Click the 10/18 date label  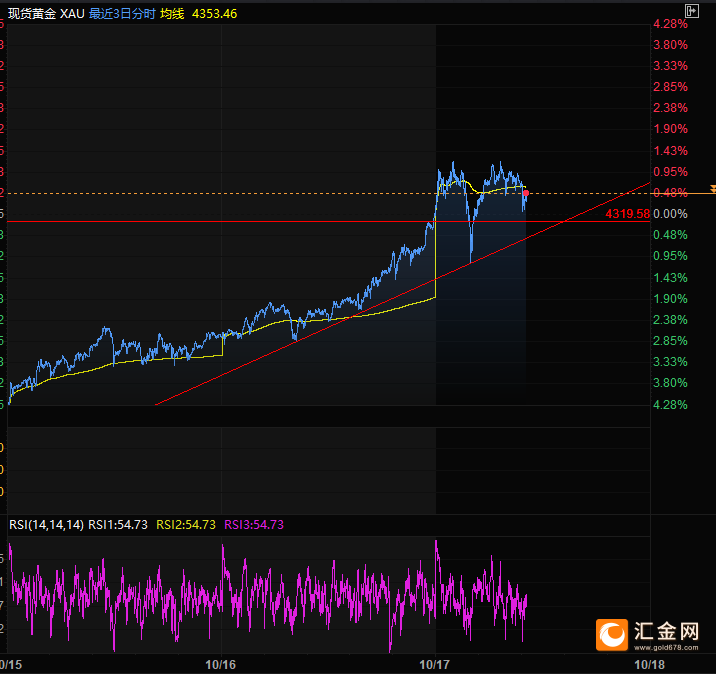point(650,664)
